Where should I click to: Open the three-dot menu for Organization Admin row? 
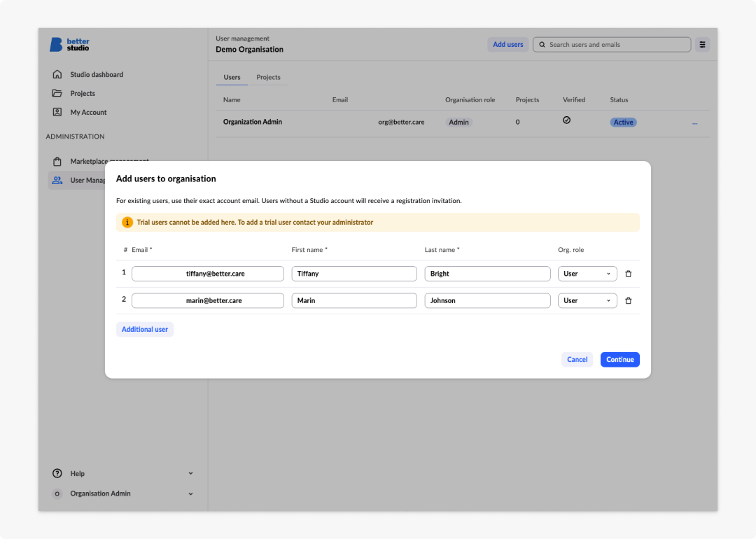pos(695,123)
